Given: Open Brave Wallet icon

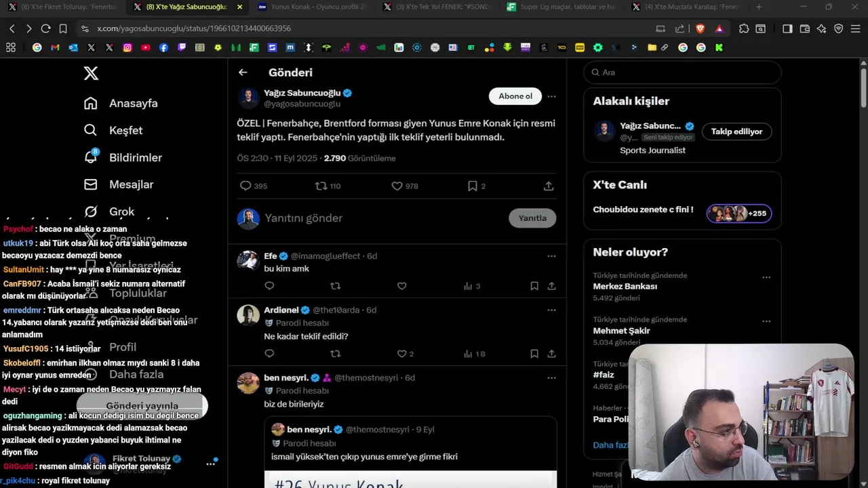Looking at the screenshot, I should (804, 28).
